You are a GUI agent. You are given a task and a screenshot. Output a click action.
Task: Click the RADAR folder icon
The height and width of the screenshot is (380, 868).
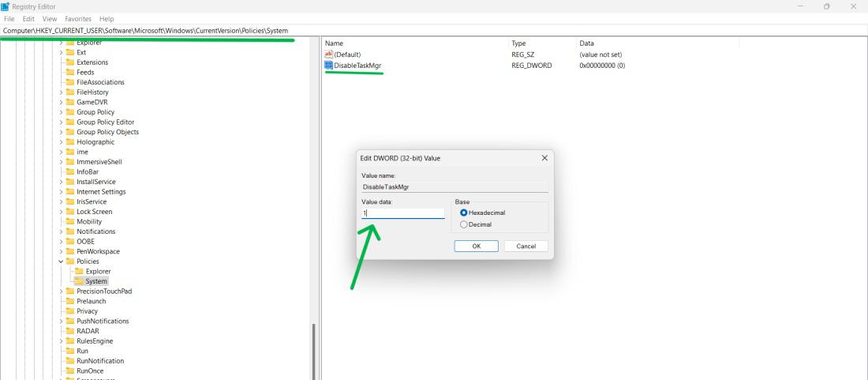pos(69,331)
